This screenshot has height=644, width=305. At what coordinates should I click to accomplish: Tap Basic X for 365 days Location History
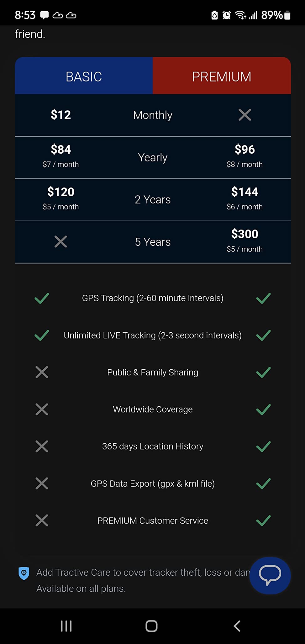pos(42,446)
